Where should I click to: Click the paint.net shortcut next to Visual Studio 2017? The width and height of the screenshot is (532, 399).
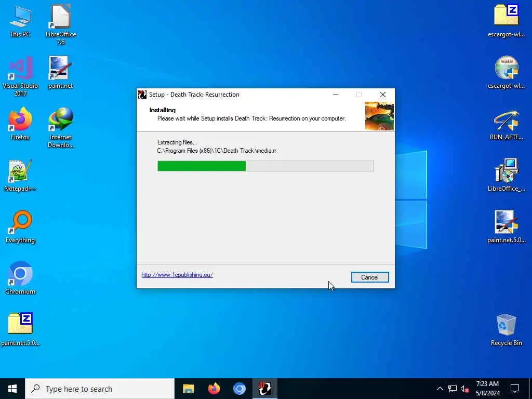(x=60, y=73)
